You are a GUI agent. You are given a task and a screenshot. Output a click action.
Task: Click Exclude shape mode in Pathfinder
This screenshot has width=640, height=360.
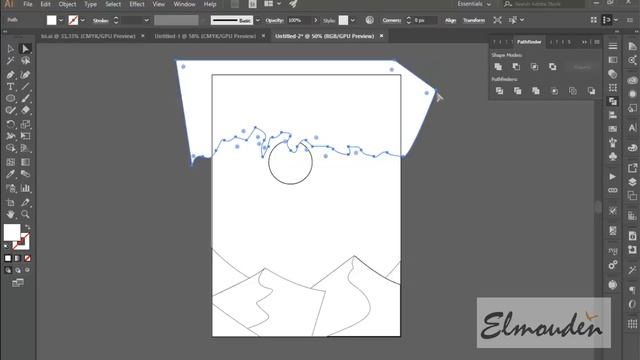click(552, 67)
